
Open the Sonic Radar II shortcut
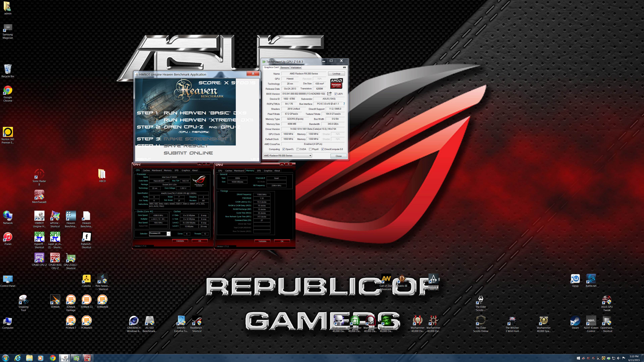click(39, 177)
